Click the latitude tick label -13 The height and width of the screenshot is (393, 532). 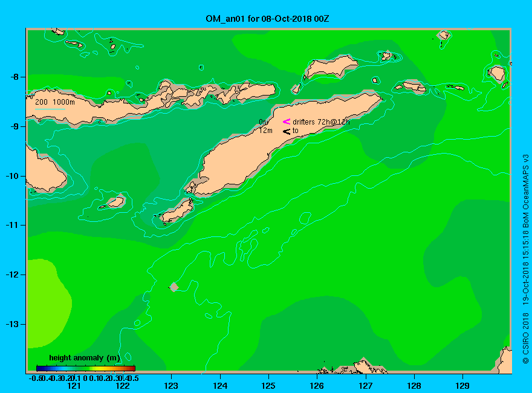click(x=12, y=324)
